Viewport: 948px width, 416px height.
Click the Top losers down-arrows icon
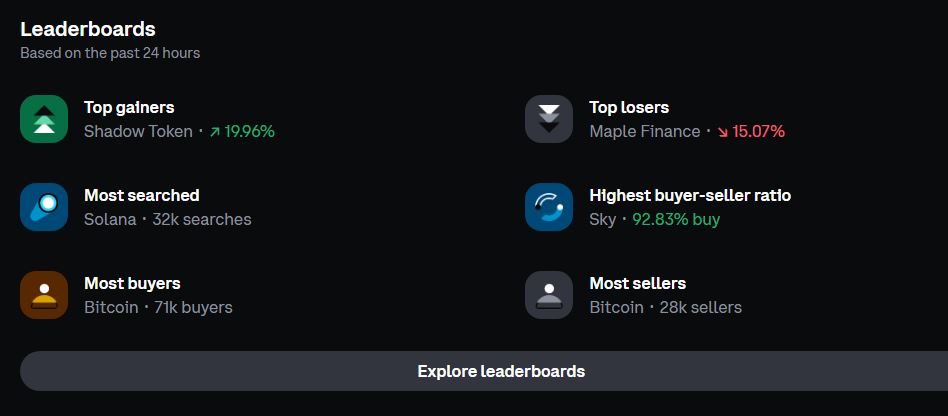[x=548, y=119]
